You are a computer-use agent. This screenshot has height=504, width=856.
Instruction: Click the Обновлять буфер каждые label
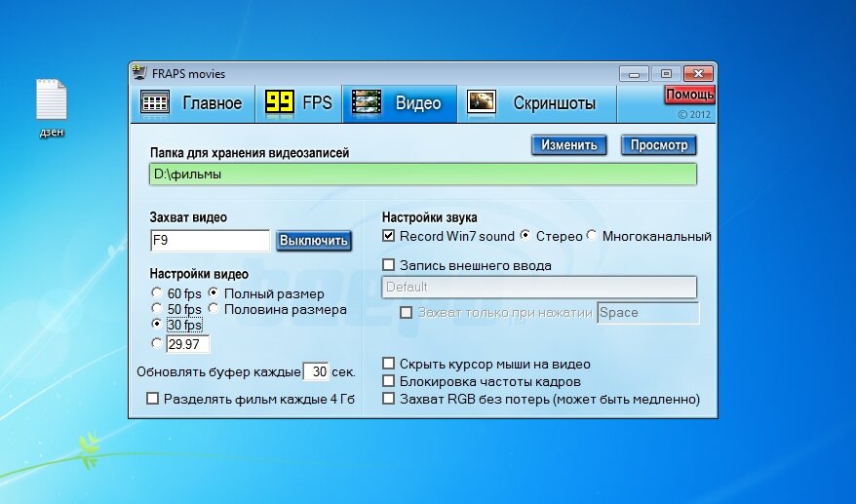pos(219,372)
